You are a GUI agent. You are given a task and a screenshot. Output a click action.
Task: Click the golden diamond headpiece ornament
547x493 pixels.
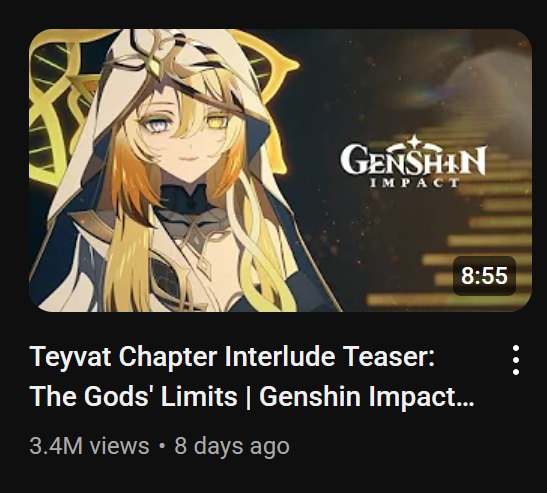(154, 66)
